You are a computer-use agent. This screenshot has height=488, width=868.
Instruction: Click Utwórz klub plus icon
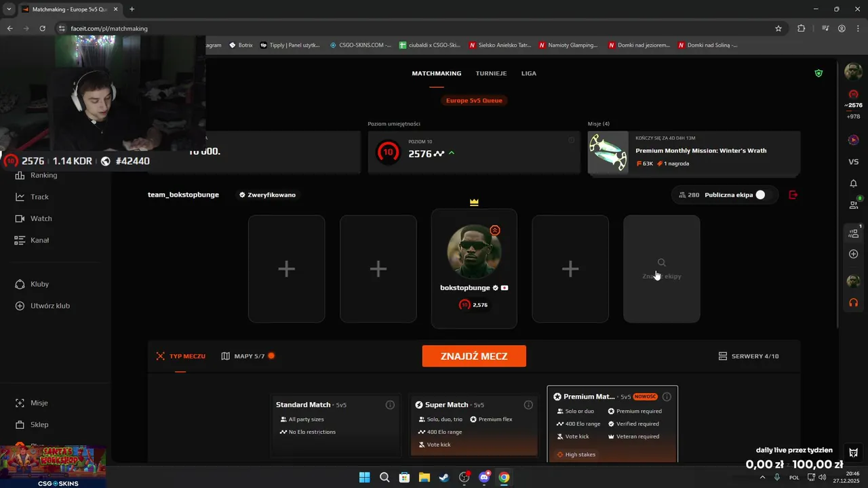point(20,306)
